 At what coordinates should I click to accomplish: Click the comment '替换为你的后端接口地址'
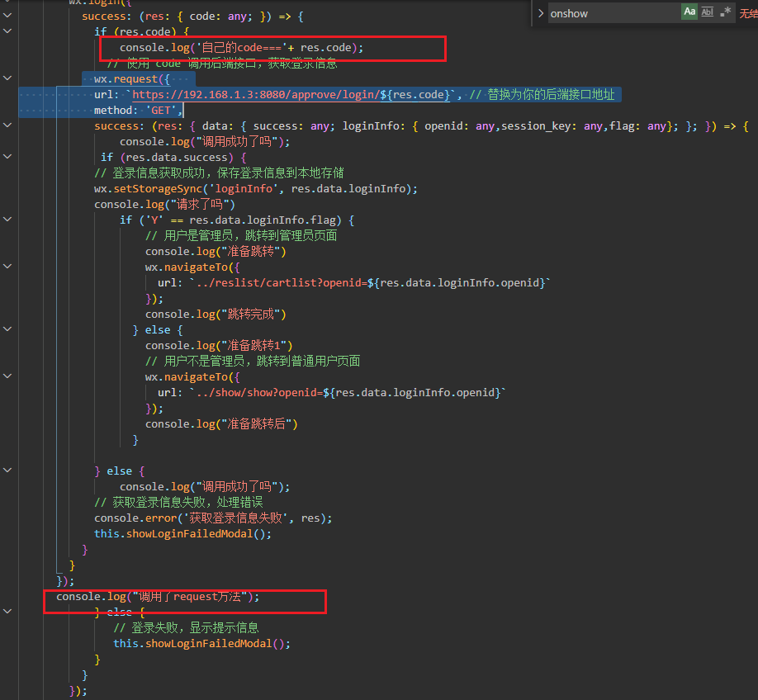[x=542, y=95]
